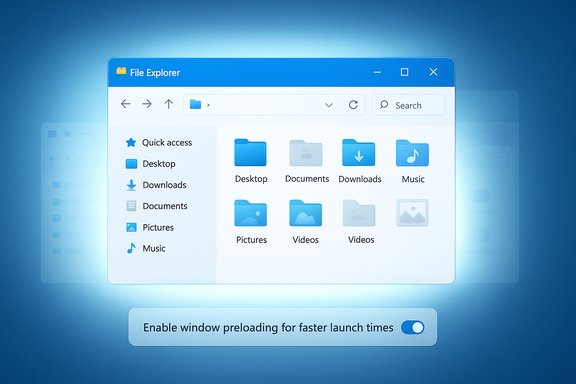
Task: Select Music in the sidebar
Action: [145, 248]
